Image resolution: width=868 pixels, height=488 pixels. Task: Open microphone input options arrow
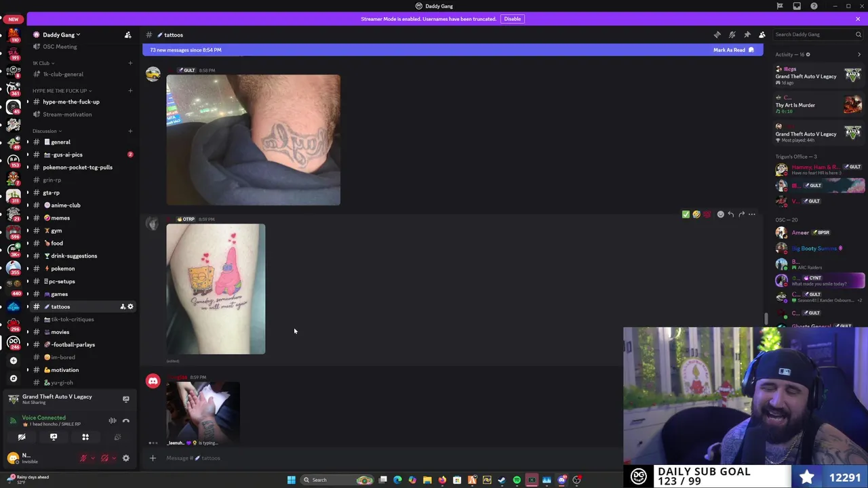[x=92, y=458]
